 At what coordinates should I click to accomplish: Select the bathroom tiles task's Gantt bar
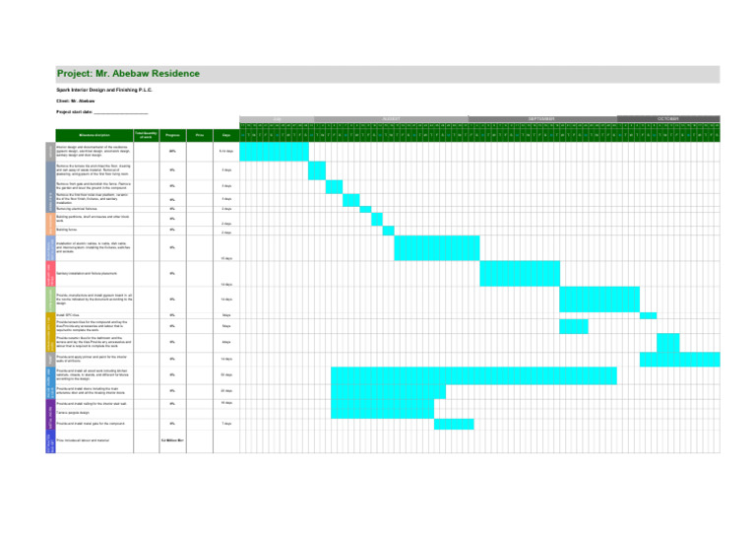pyautogui.click(x=668, y=343)
